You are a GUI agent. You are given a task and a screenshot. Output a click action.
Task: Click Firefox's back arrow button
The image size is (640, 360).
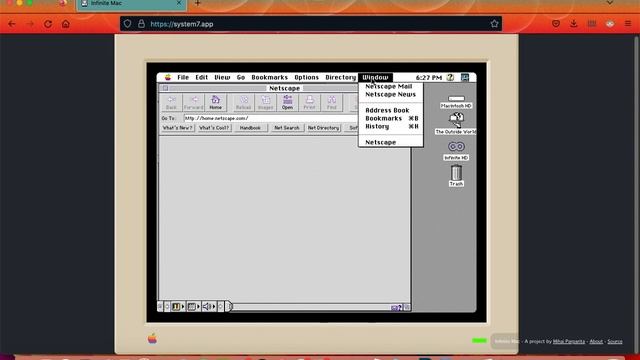pyautogui.click(x=11, y=24)
